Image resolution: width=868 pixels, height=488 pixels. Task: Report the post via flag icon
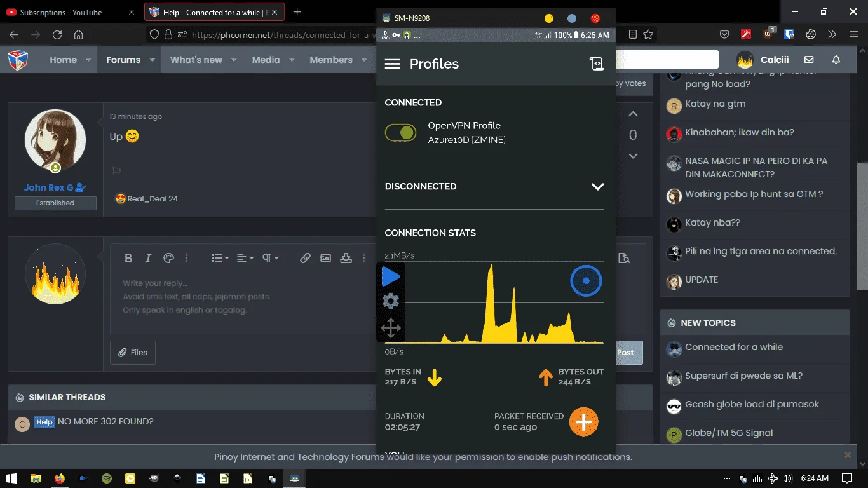coord(116,170)
